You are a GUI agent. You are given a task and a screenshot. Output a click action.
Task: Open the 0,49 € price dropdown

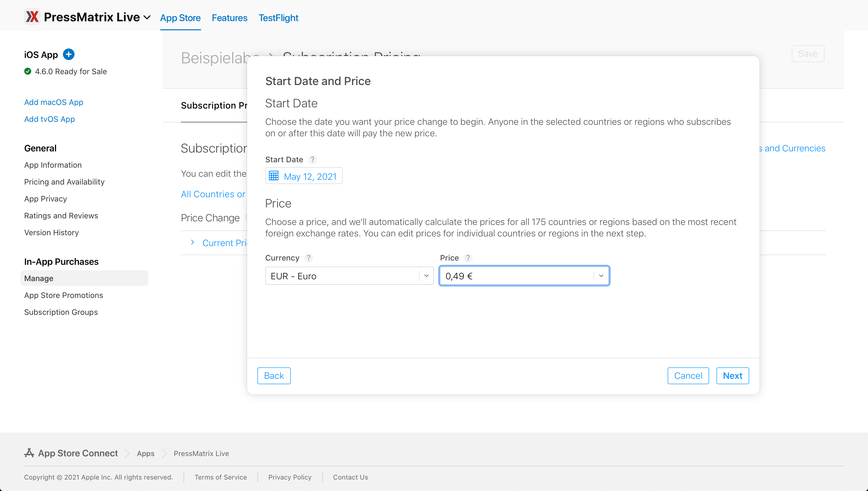(524, 276)
